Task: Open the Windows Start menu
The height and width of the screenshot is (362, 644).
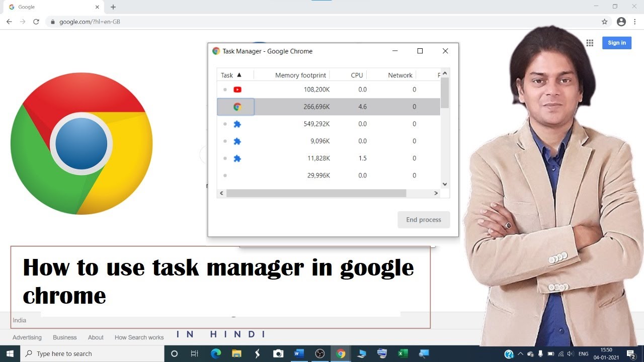Action: click(x=10, y=353)
